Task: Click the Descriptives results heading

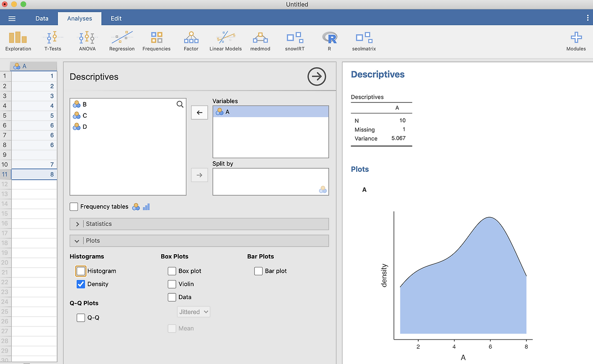Action: pyautogui.click(x=378, y=75)
